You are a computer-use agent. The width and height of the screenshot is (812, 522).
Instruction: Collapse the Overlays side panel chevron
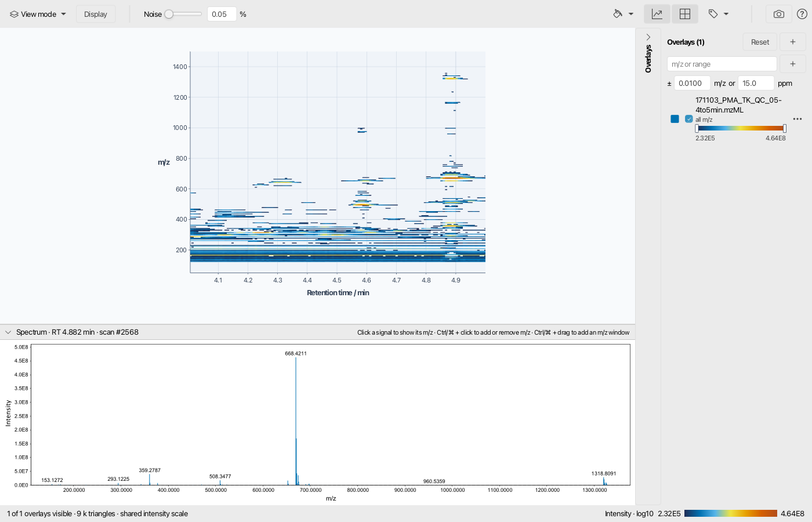(648, 37)
